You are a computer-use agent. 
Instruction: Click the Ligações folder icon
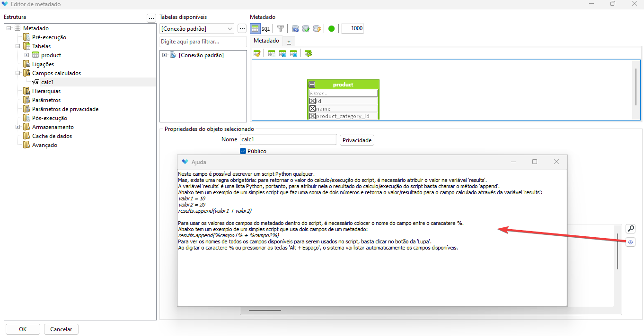pos(27,64)
